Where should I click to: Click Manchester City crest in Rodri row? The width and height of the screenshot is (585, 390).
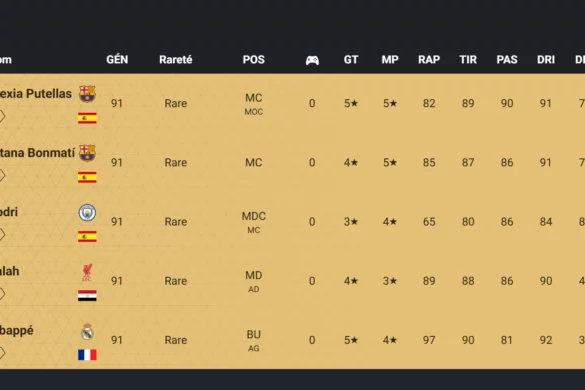coord(87,212)
